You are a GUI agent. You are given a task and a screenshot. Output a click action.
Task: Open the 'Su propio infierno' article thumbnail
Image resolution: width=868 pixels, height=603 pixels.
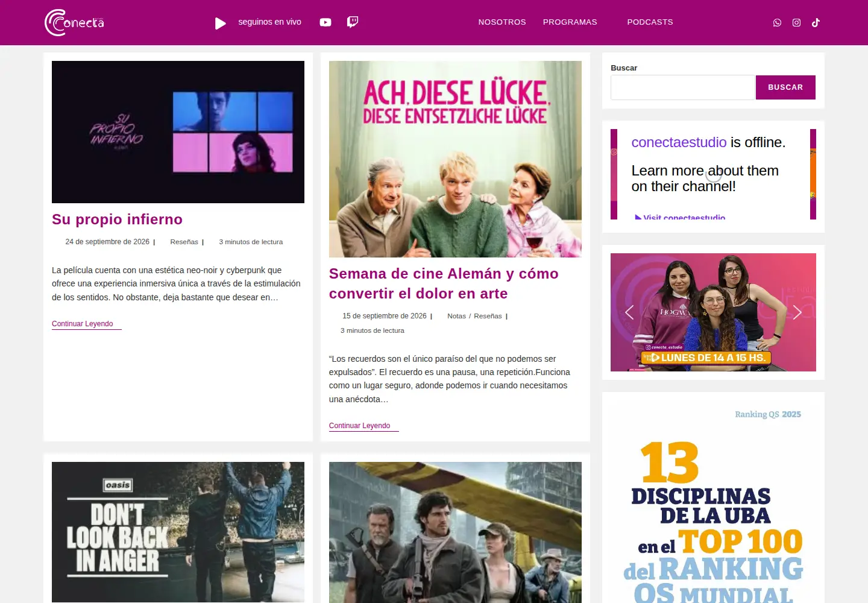tap(178, 132)
